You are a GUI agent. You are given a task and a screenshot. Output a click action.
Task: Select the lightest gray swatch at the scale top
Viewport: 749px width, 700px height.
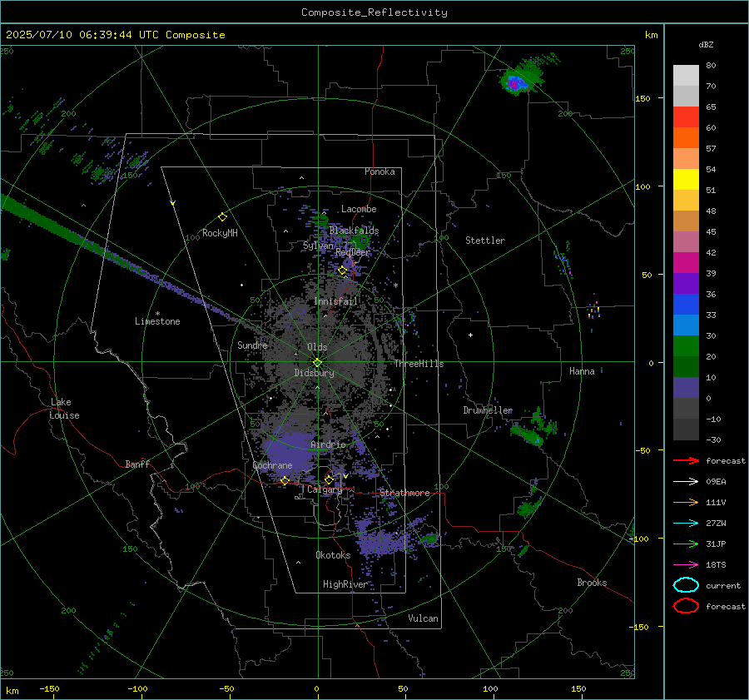pos(686,76)
